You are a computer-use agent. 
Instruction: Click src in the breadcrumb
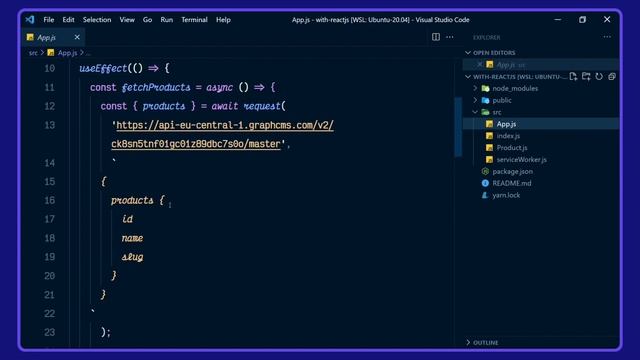pyautogui.click(x=33, y=53)
